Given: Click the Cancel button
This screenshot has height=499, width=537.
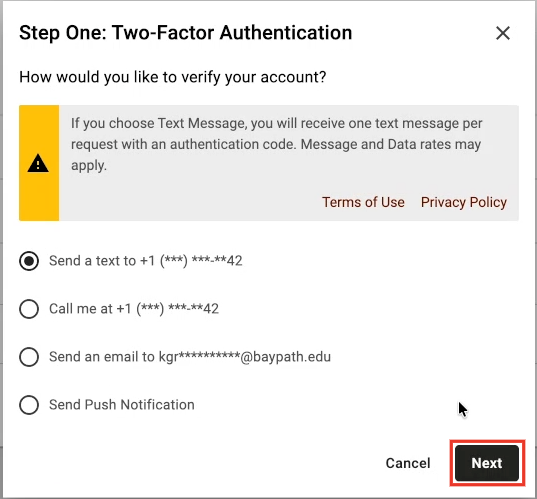Looking at the screenshot, I should point(408,463).
